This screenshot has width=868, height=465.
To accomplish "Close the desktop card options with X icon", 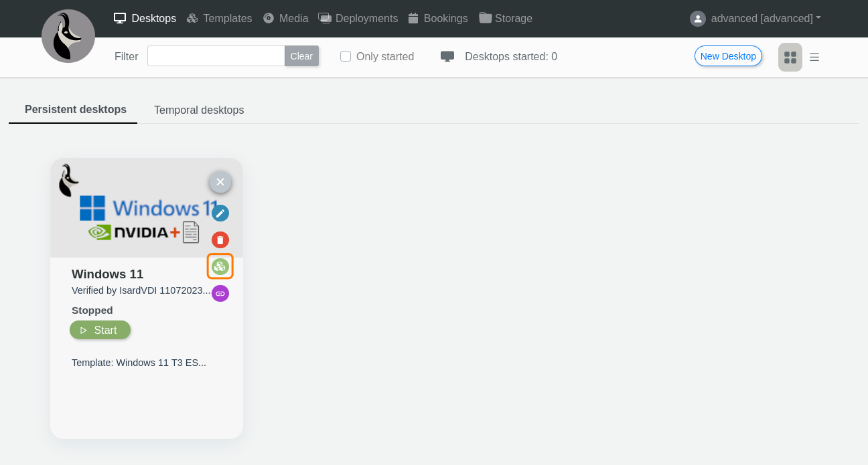I will (x=220, y=182).
